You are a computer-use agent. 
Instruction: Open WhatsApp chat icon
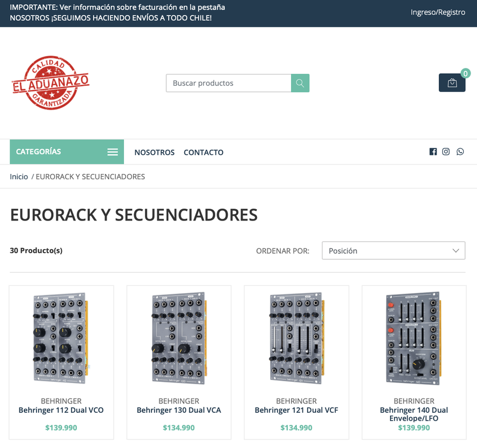click(460, 152)
